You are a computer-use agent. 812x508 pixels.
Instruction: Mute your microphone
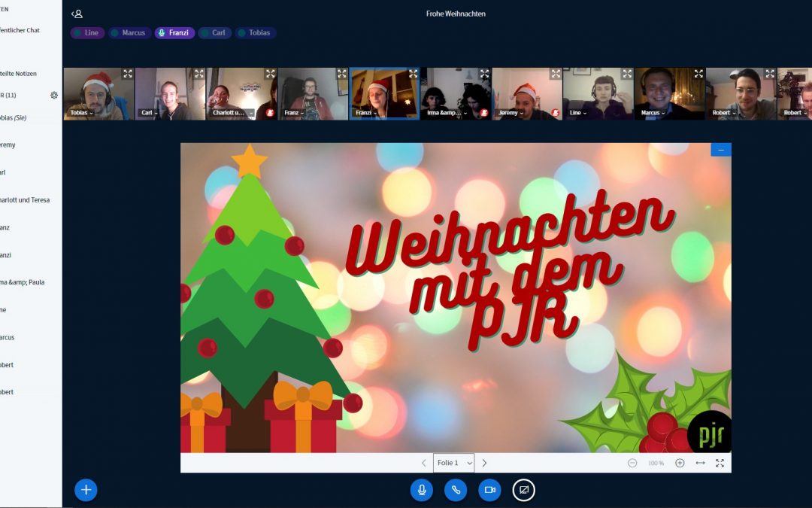pos(422,490)
